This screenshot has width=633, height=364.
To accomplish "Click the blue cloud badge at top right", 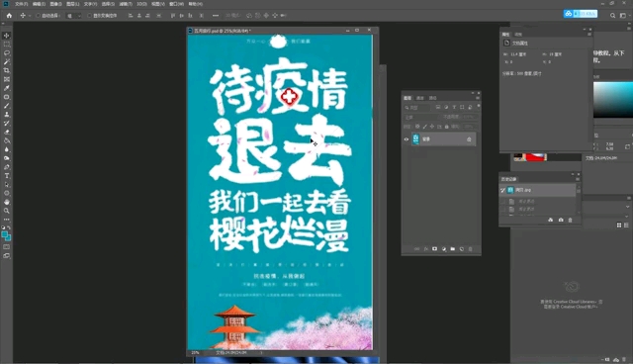I will coord(581,14).
